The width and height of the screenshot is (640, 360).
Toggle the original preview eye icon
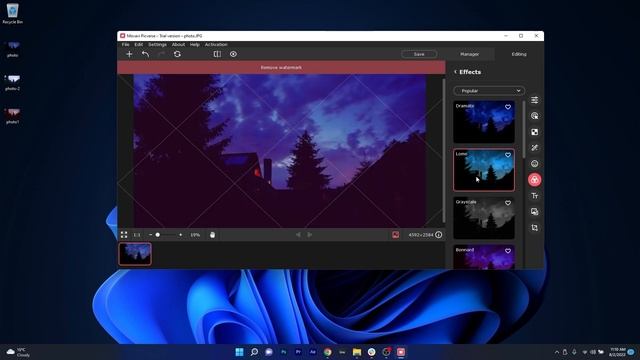[233, 54]
